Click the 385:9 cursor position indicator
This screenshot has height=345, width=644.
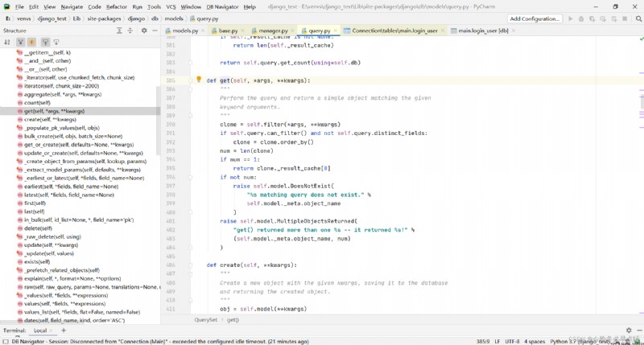click(x=483, y=341)
